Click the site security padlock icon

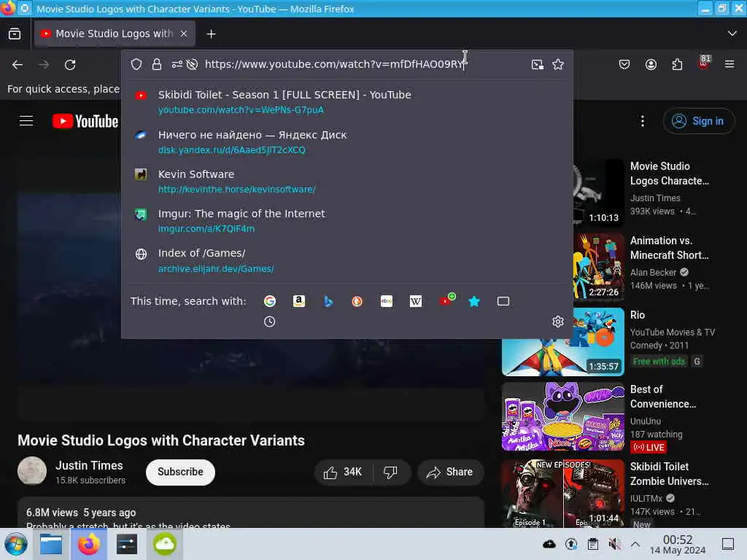(x=157, y=64)
